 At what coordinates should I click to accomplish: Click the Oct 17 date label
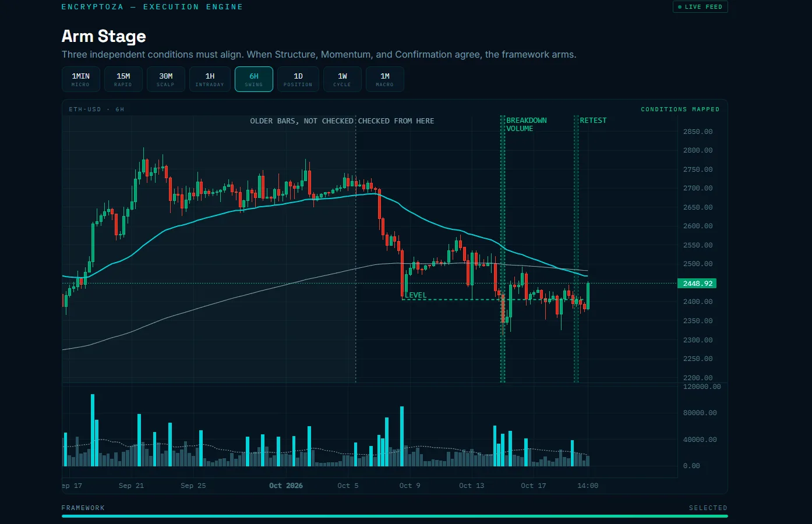point(534,486)
